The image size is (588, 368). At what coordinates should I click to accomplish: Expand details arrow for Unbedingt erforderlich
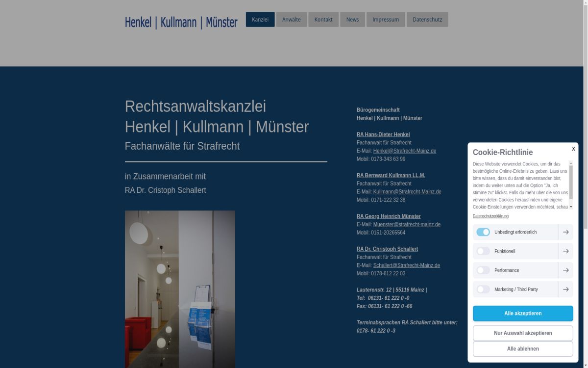pos(565,232)
